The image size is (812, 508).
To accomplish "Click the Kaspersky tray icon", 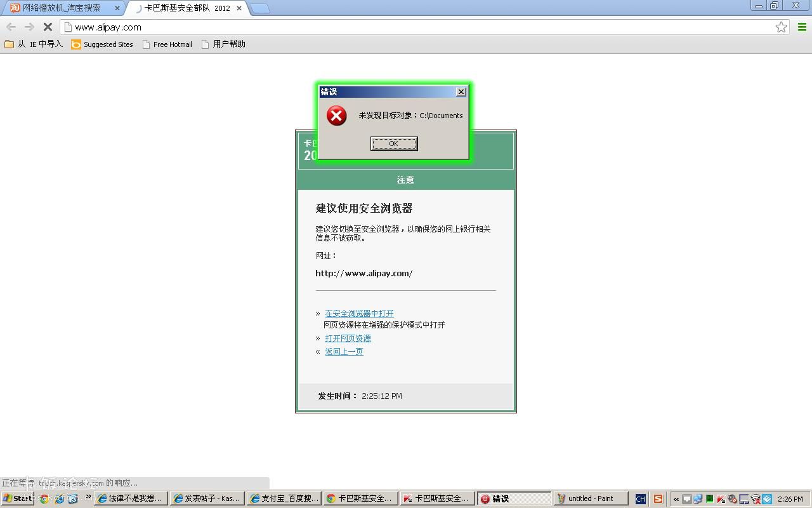I will pyautogui.click(x=721, y=499).
